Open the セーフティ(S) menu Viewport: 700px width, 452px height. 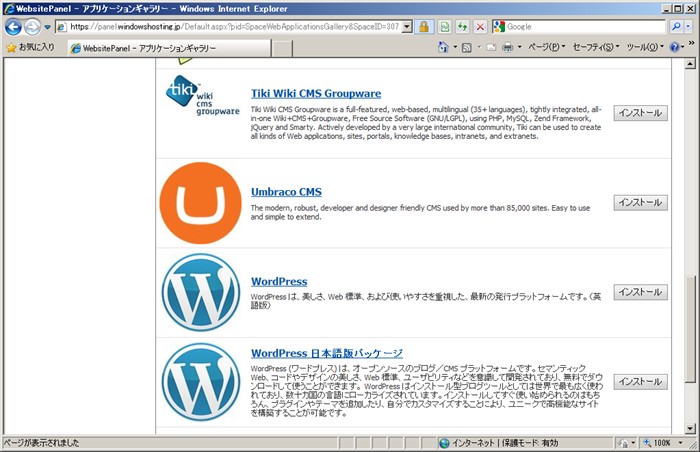tap(596, 47)
